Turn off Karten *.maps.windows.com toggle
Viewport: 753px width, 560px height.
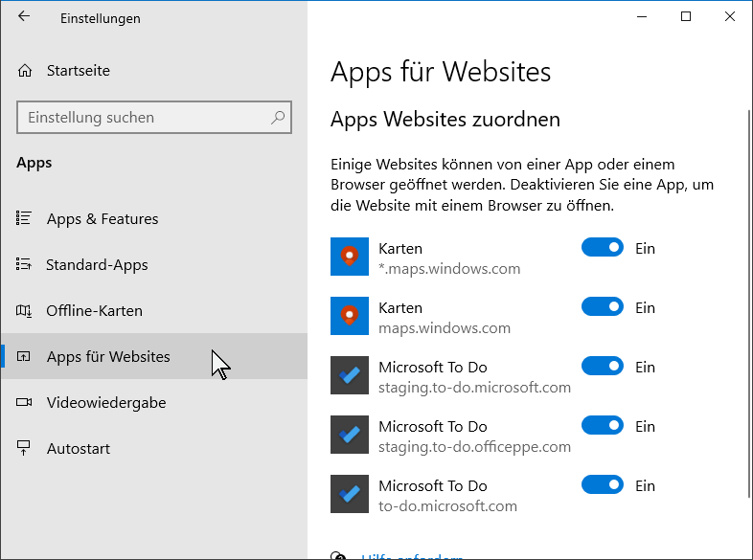pyautogui.click(x=603, y=248)
